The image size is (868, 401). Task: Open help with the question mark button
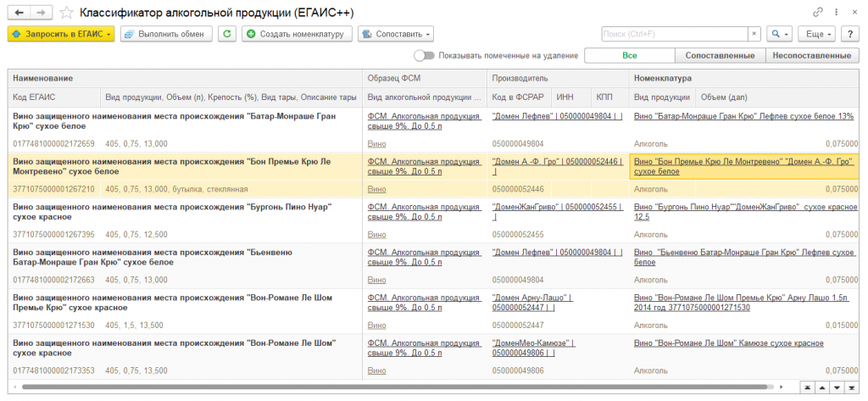point(849,34)
